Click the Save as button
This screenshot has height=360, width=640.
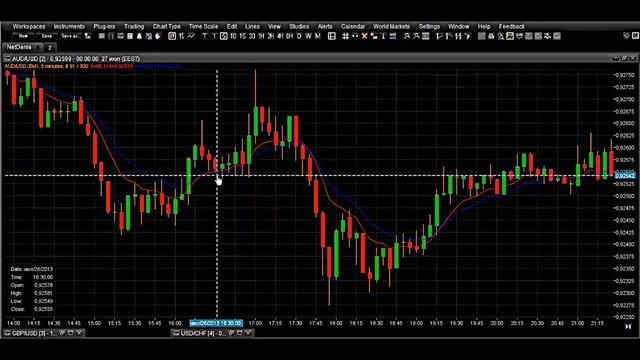70,36
